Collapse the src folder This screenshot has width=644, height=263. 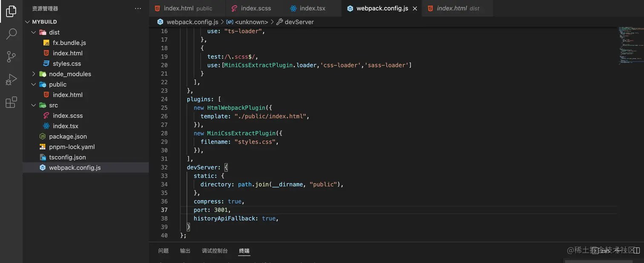[x=34, y=105]
